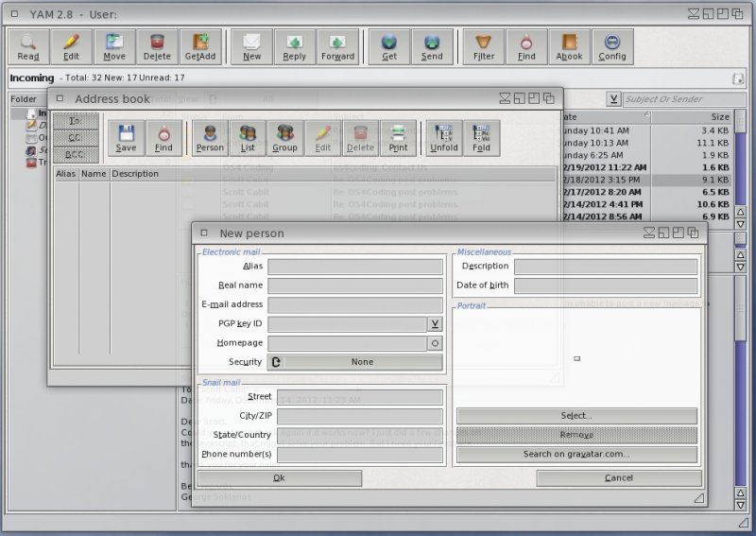Image resolution: width=756 pixels, height=536 pixels.
Task: Click Search on gravatar.com button
Action: point(576,455)
